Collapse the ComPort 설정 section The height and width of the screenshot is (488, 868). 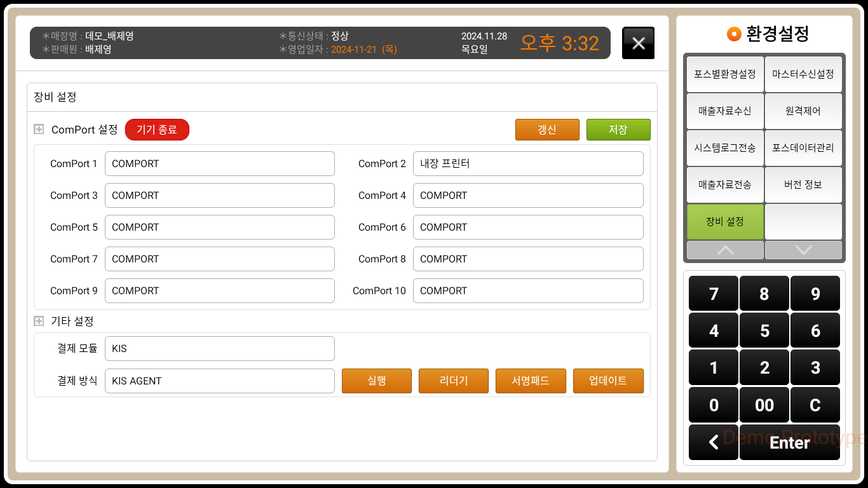coord(39,130)
